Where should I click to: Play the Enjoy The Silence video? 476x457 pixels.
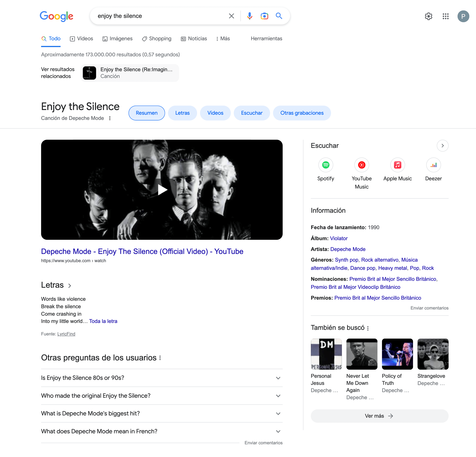(162, 190)
